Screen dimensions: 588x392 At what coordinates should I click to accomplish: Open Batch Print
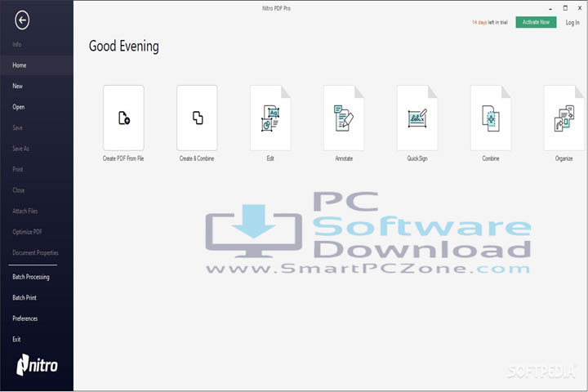[24, 297]
